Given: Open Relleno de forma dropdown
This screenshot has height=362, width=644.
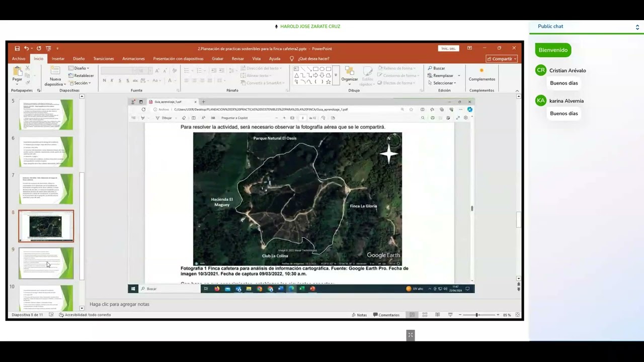Looking at the screenshot, I should click(x=396, y=68).
